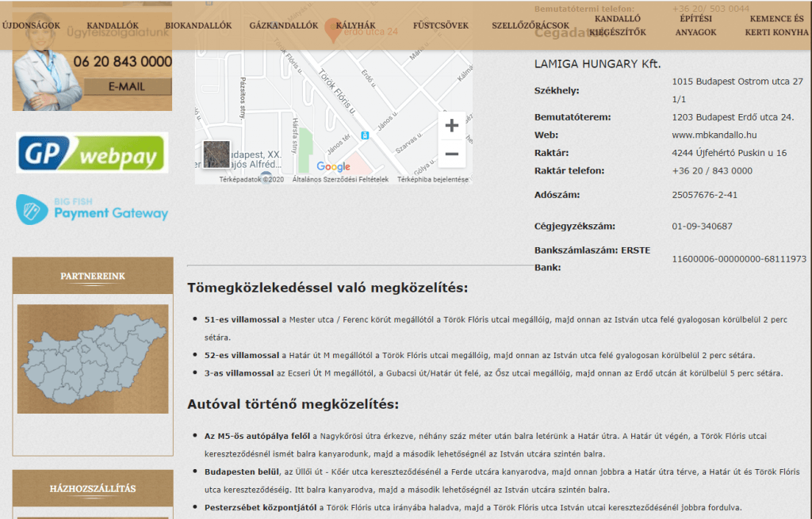This screenshot has height=519, width=812.
Task: Select KÁLYHÁK in the navigation bar
Action: tap(356, 25)
